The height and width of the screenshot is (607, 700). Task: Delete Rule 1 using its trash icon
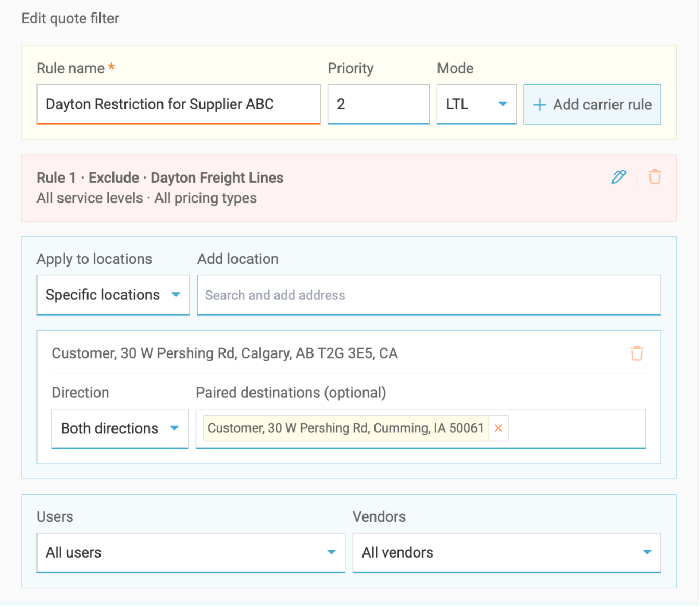click(x=655, y=177)
